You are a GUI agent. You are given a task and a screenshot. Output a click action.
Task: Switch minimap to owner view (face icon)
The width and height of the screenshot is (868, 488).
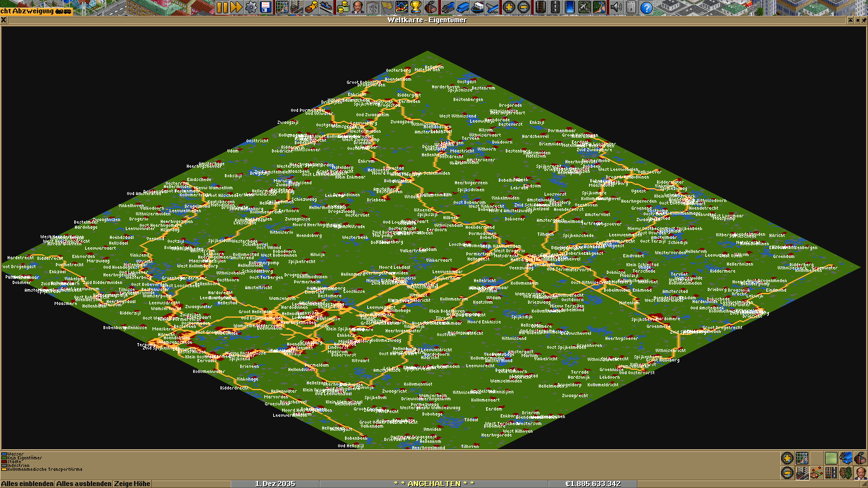[x=860, y=473]
